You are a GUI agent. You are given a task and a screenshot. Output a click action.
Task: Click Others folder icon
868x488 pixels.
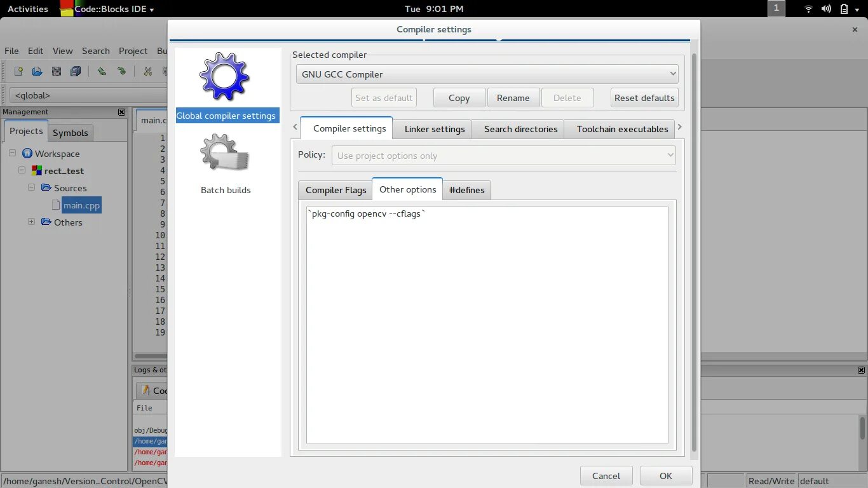tap(46, 222)
